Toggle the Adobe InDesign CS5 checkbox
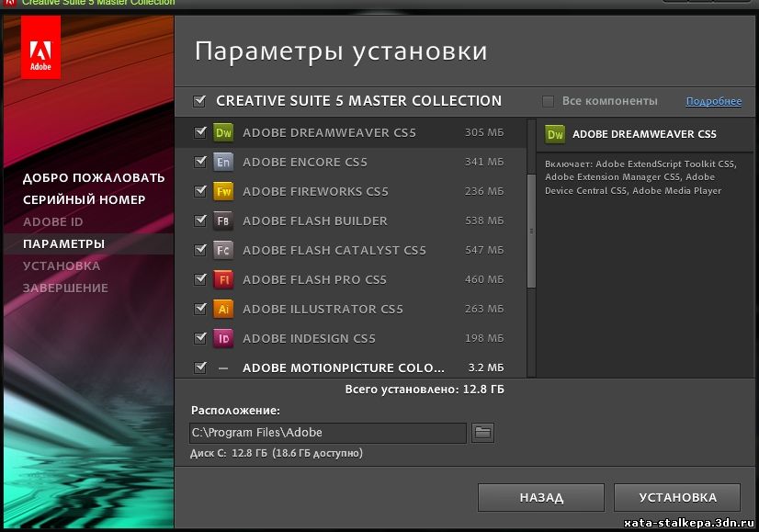This screenshot has height=532, width=759. [x=200, y=338]
